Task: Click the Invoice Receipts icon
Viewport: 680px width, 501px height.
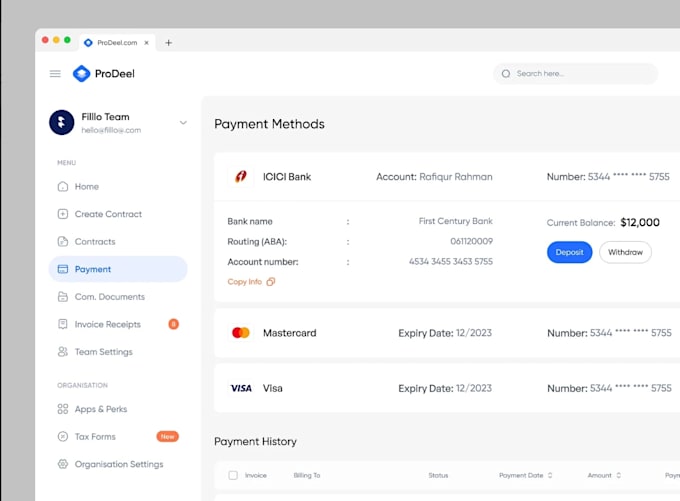Action: coord(63,324)
